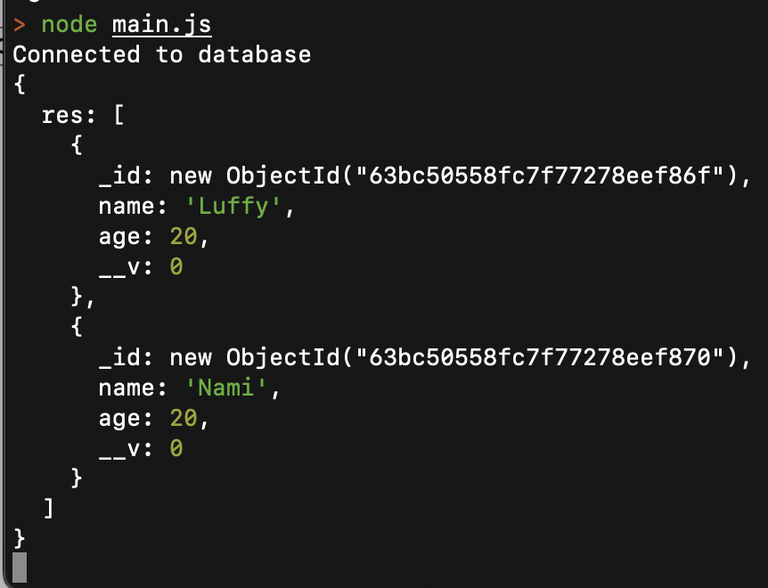Click the orange prompt arrow symbol

[x=20, y=23]
